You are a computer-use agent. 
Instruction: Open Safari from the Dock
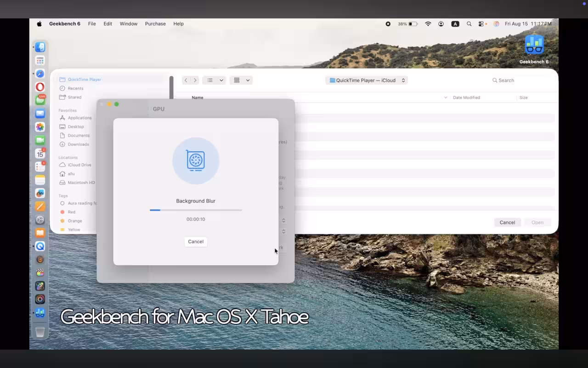pyautogui.click(x=40, y=74)
